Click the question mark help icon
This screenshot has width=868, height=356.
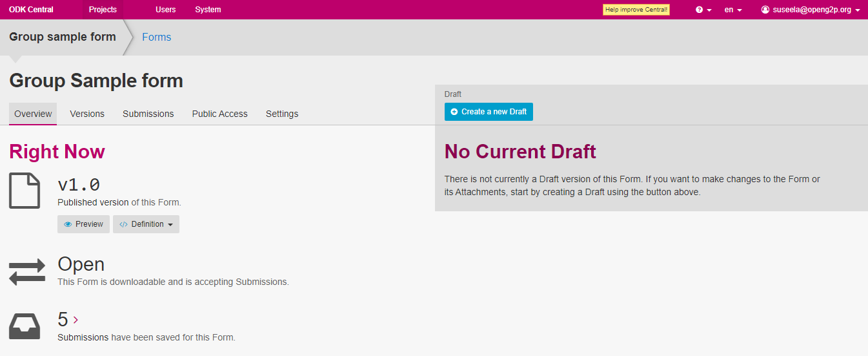coord(699,10)
